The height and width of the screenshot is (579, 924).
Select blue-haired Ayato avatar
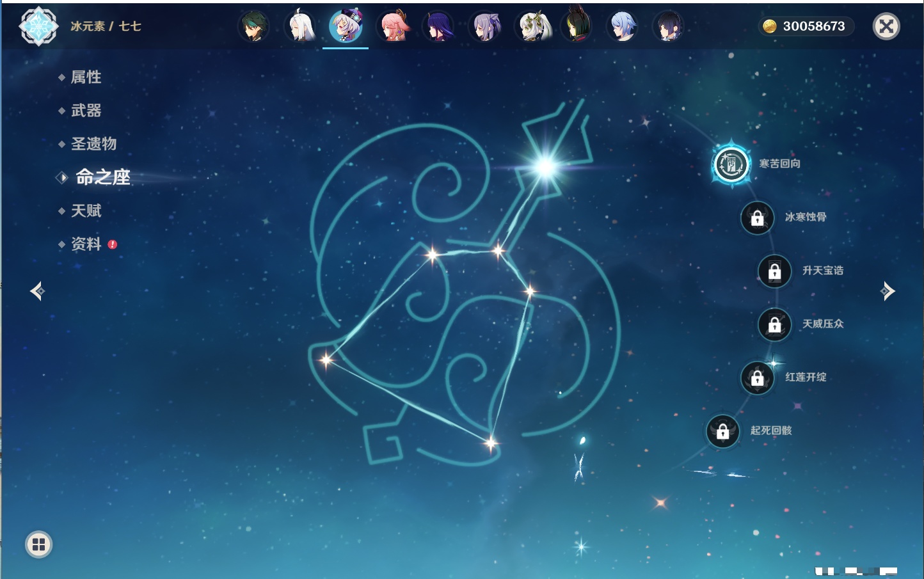pyautogui.click(x=623, y=27)
